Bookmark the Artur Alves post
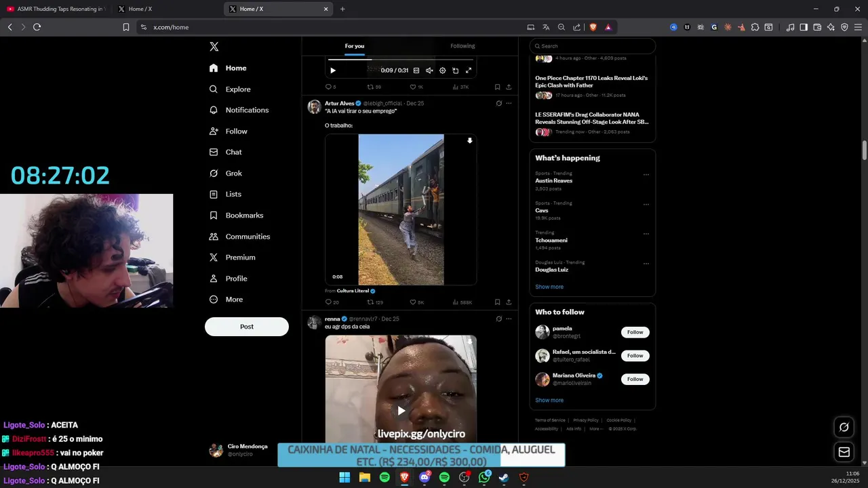This screenshot has height=488, width=868. click(x=497, y=302)
